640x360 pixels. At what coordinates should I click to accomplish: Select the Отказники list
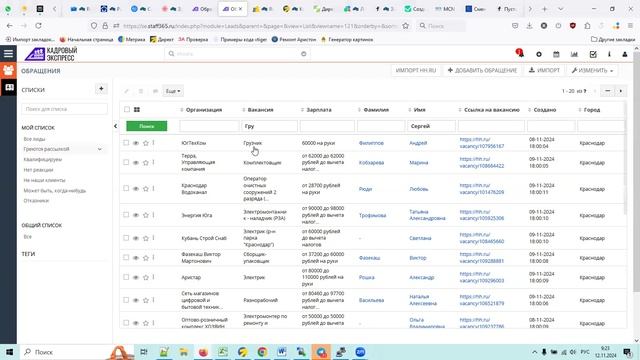(36, 200)
